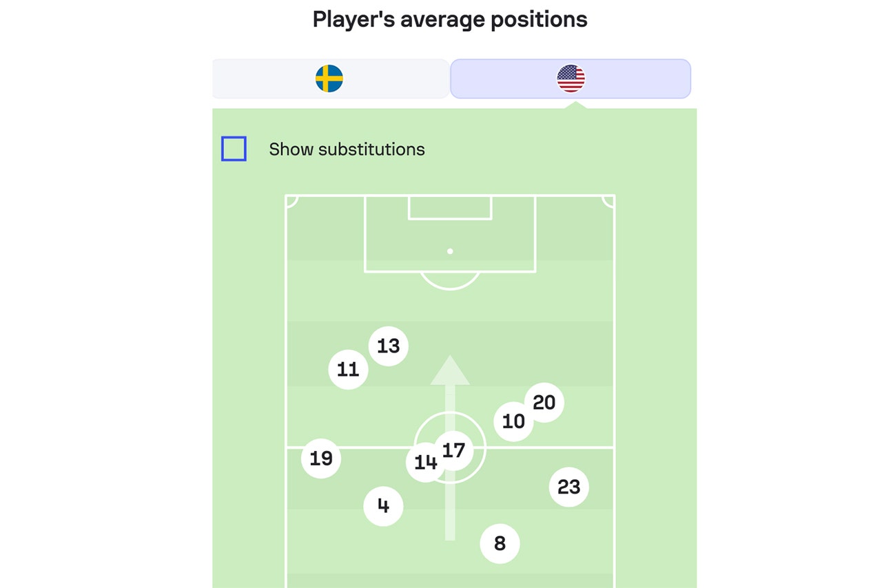Open player number 17 marker

(454, 450)
